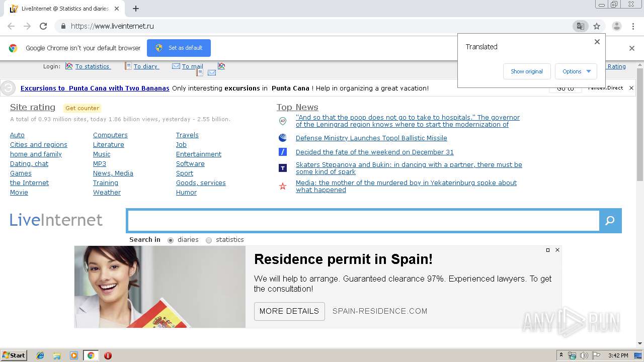Image resolution: width=644 pixels, height=362 pixels.
Task: Click Show original button
Action: click(527, 71)
